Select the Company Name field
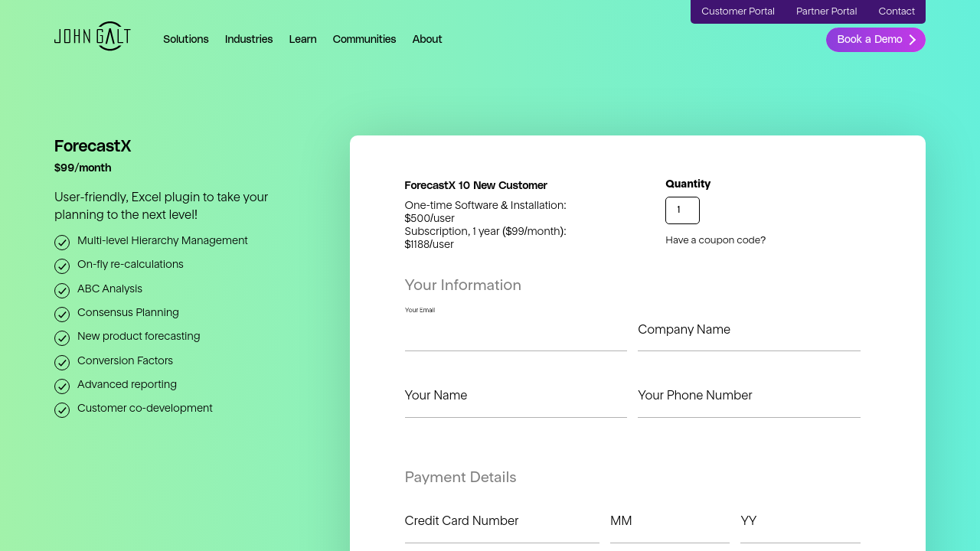 (749, 335)
